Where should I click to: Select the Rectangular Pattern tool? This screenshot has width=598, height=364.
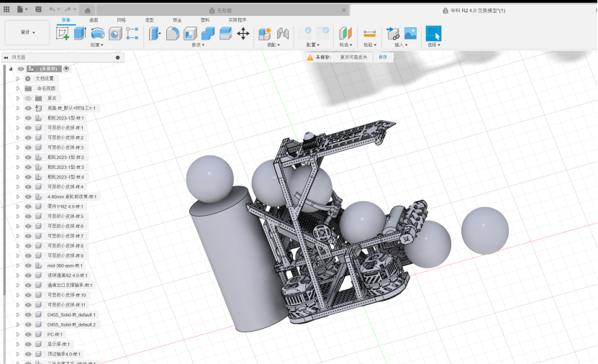point(132,34)
